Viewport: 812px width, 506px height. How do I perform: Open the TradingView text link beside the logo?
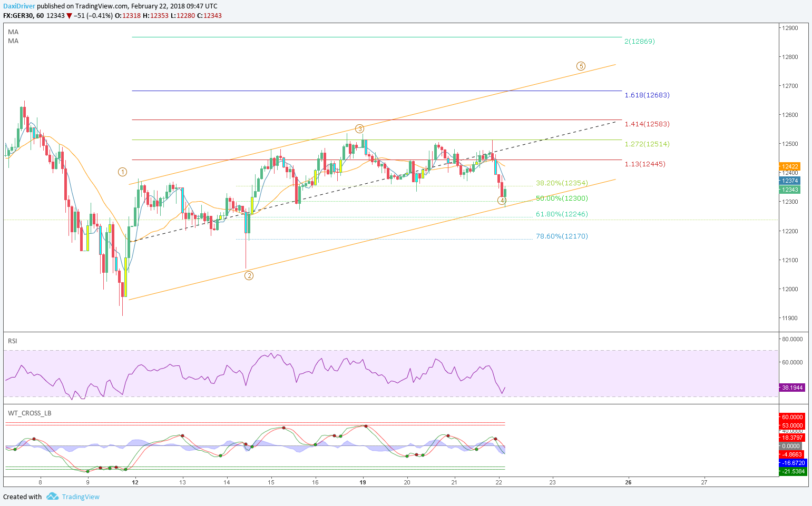81,497
